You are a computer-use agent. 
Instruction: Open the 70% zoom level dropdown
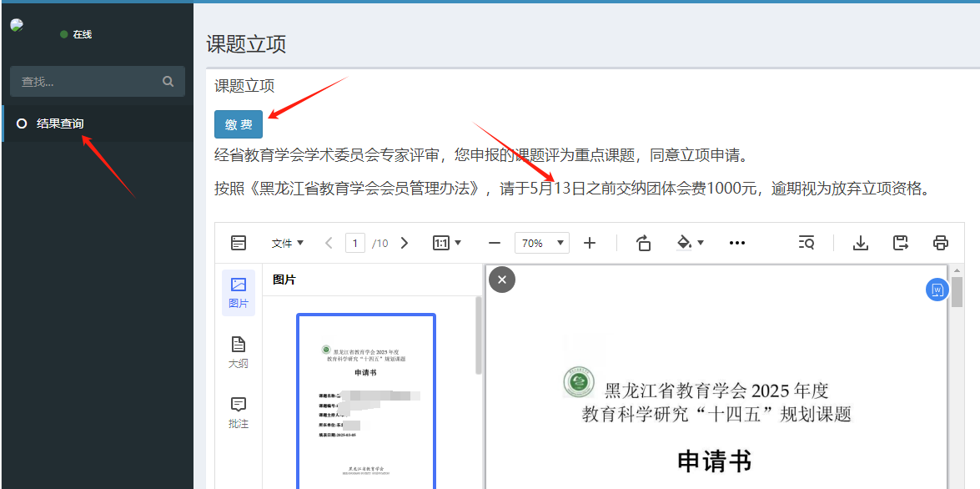click(542, 244)
